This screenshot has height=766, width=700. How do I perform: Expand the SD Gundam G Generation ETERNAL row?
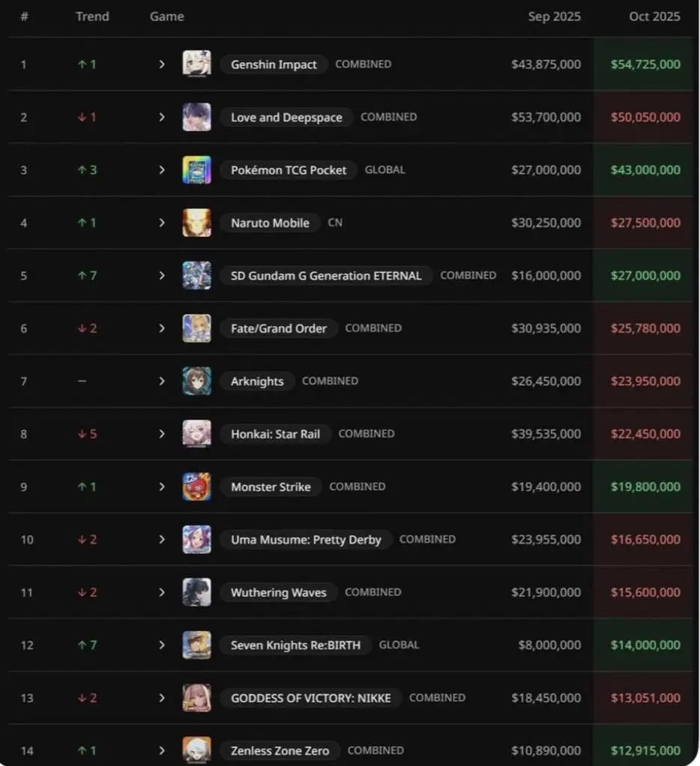click(161, 276)
